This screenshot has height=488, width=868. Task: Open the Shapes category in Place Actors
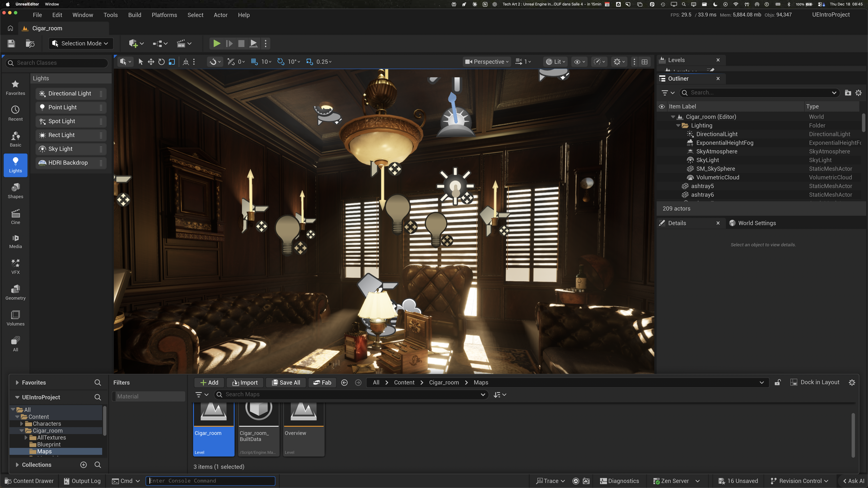[x=15, y=191]
